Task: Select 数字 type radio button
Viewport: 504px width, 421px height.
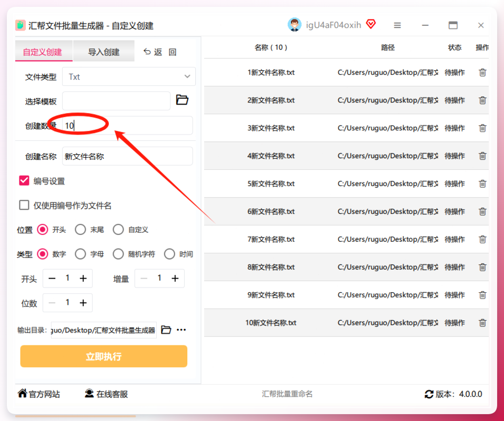Action: pos(43,254)
